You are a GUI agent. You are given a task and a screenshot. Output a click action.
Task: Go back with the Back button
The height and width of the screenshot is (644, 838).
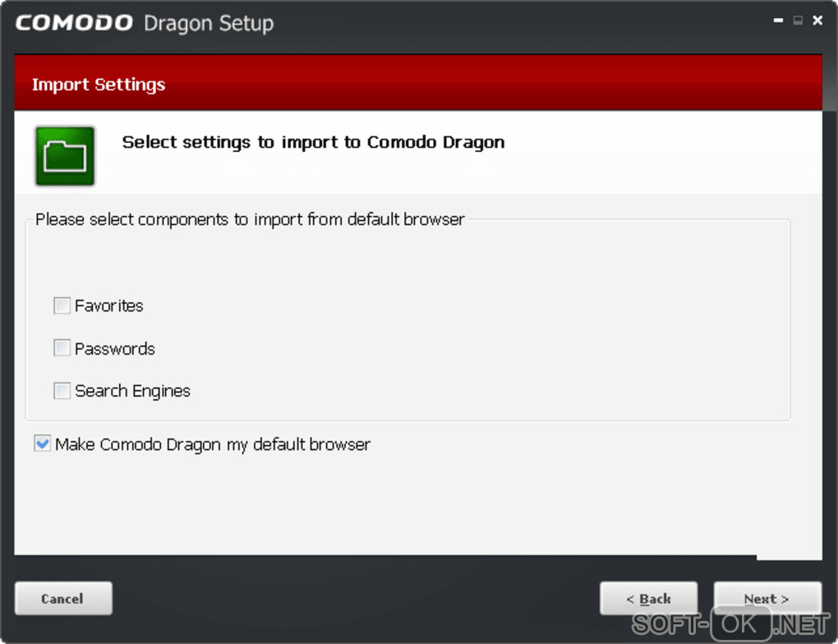point(648,599)
